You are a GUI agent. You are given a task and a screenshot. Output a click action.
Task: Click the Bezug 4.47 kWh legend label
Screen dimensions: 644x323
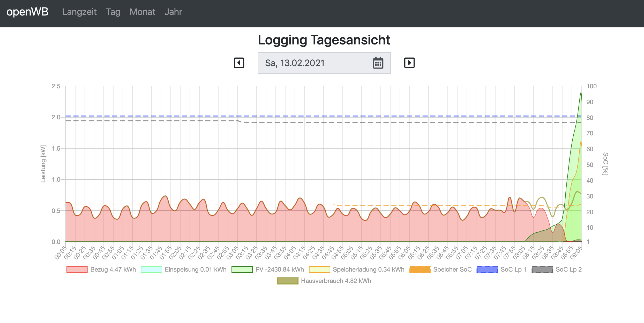point(113,270)
